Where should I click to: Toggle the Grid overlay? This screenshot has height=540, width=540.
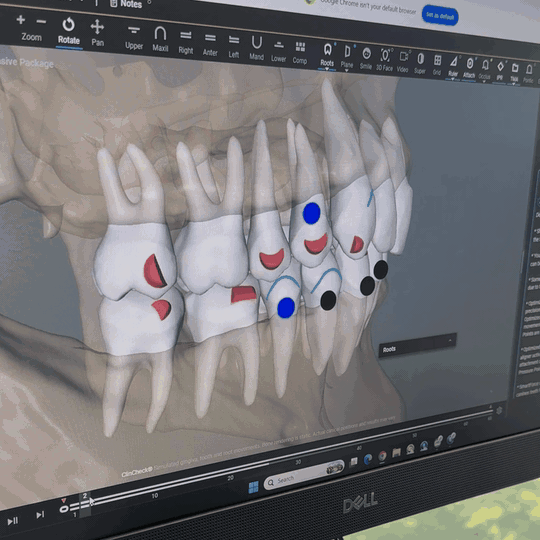[x=437, y=65]
